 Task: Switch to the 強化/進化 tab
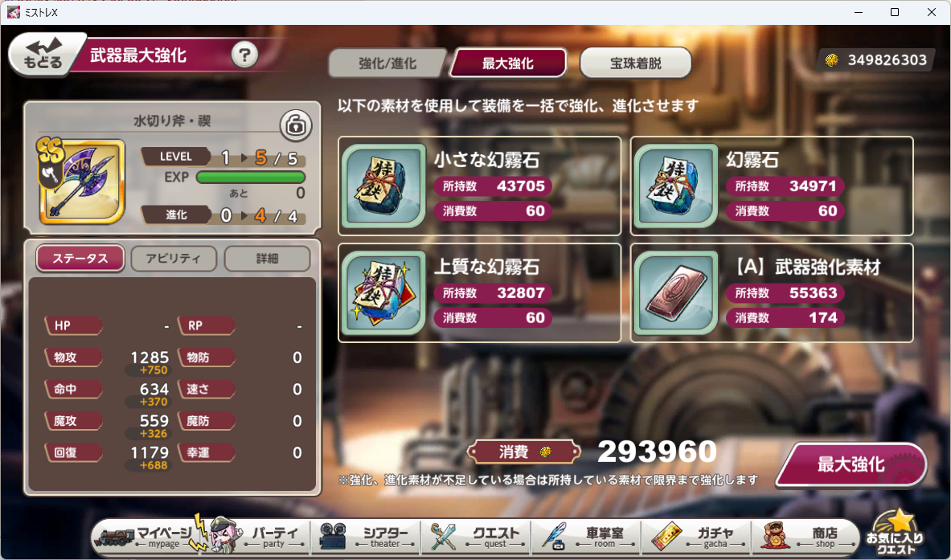point(387,63)
